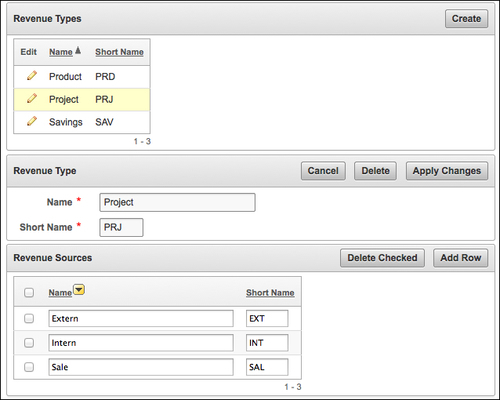The height and width of the screenshot is (400, 500).
Task: Click the Cancel button
Action: (x=323, y=171)
